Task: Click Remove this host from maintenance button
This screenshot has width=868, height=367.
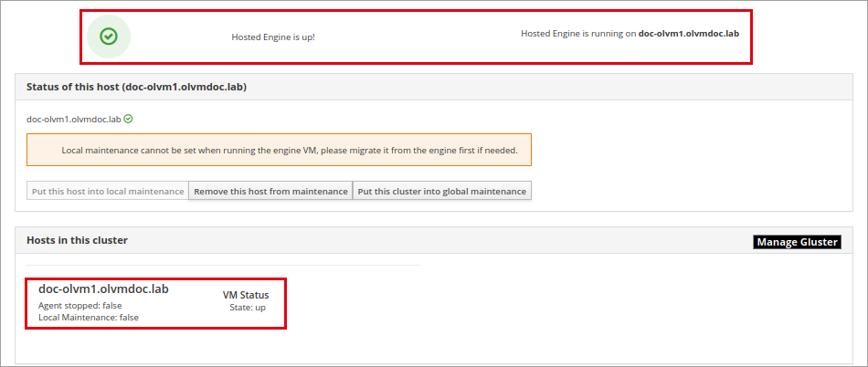Action: tap(270, 191)
